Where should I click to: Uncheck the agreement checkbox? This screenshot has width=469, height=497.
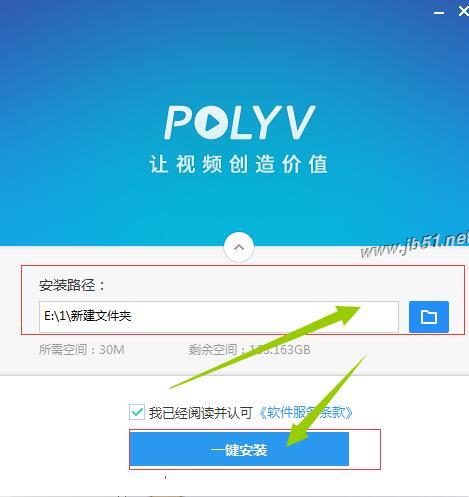point(137,412)
